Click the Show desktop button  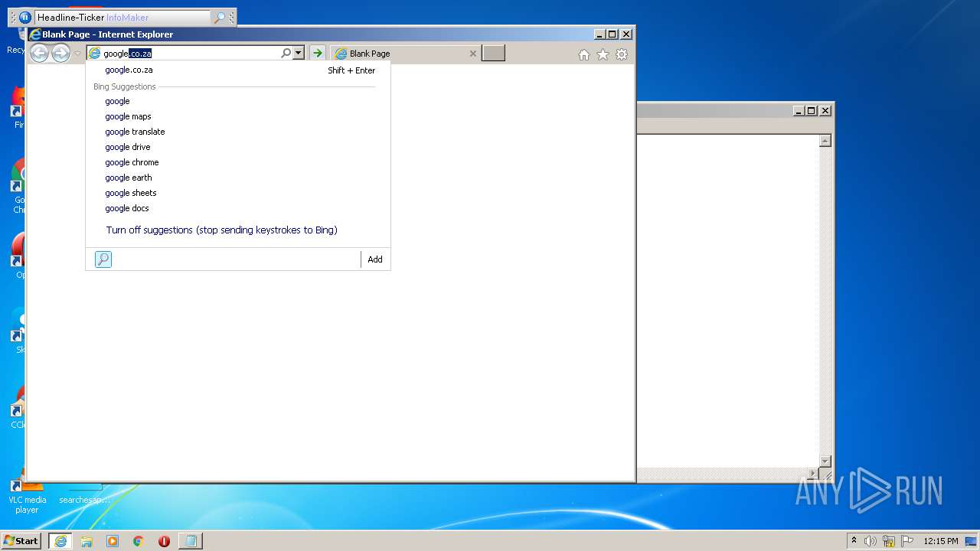pyautogui.click(x=972, y=541)
